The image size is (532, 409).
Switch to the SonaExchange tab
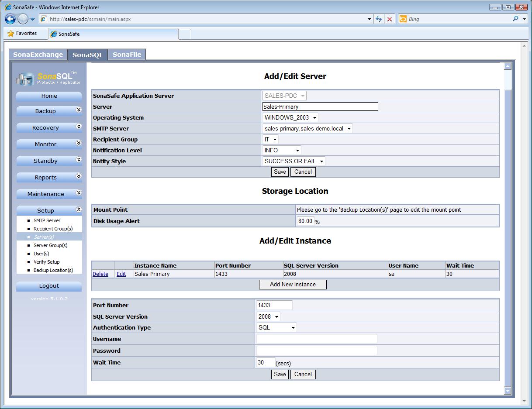point(38,55)
